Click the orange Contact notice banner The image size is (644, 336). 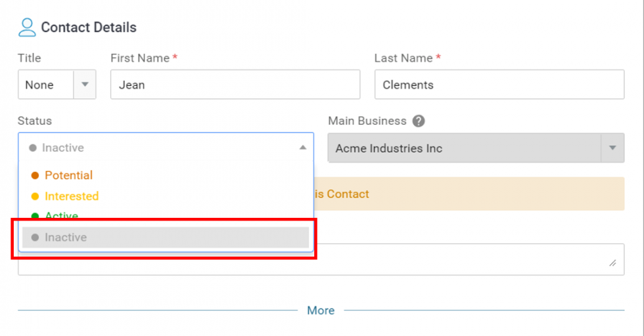(470, 194)
